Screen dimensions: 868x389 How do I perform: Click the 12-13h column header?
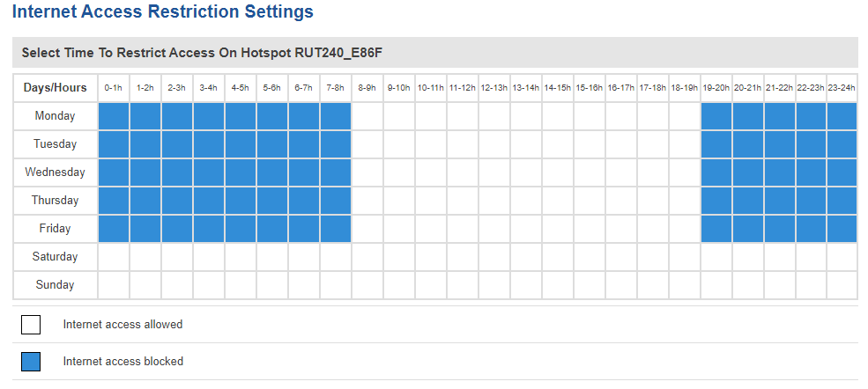pos(494,88)
